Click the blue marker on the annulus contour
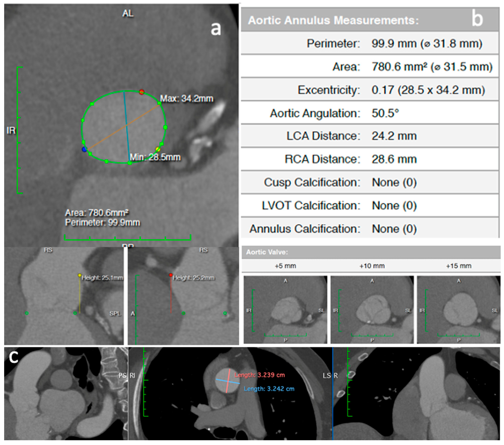 [85, 149]
